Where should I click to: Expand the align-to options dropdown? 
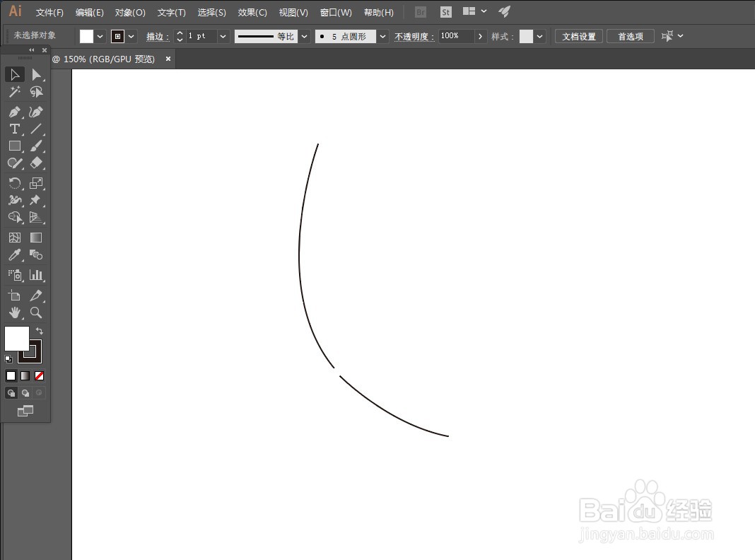click(x=680, y=35)
